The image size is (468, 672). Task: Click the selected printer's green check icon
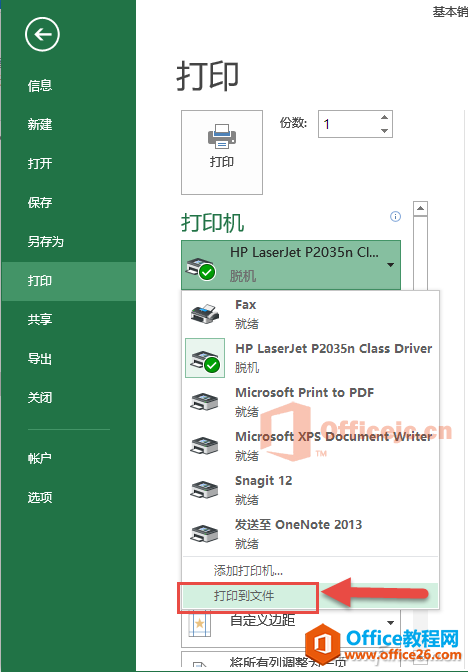coord(208,272)
